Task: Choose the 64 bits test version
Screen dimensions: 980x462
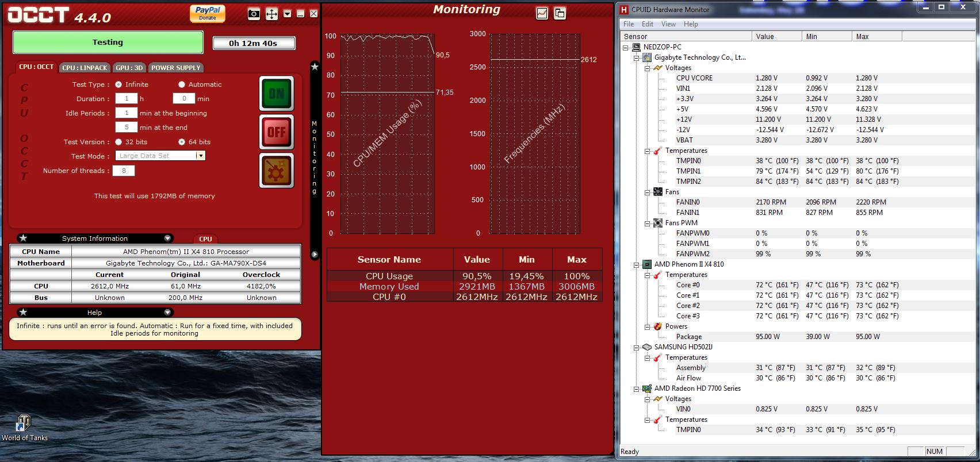Action: tap(182, 142)
